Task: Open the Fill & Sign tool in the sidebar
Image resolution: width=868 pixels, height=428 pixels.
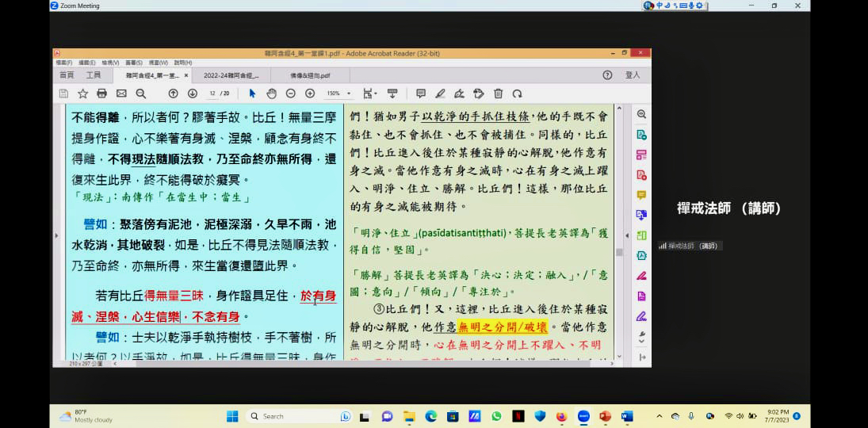Action: pyautogui.click(x=641, y=275)
